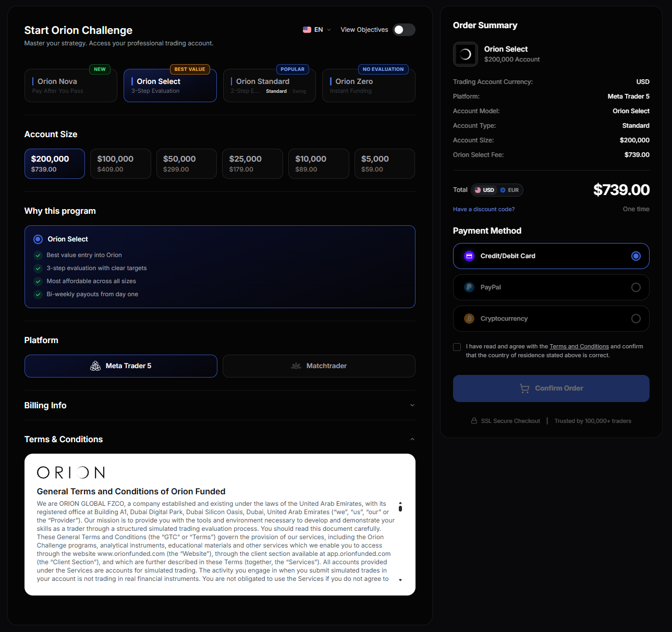672x632 pixels.
Task: Collapse the Terms & Conditions section
Action: [220, 439]
